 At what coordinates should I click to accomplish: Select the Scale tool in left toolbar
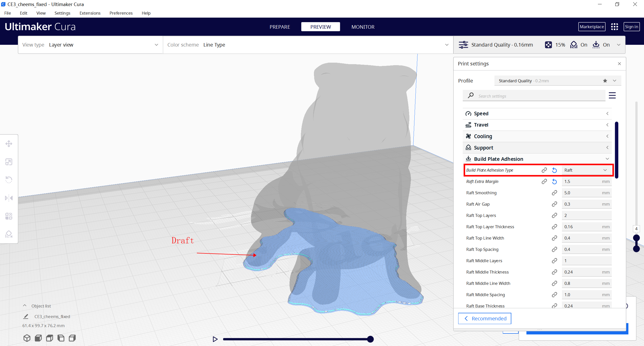9,162
